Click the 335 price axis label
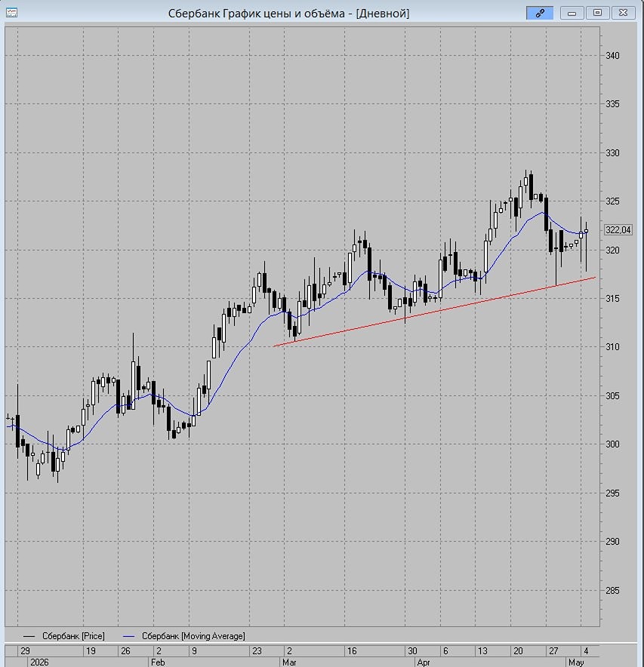This screenshot has height=667, width=644. pyautogui.click(x=612, y=104)
